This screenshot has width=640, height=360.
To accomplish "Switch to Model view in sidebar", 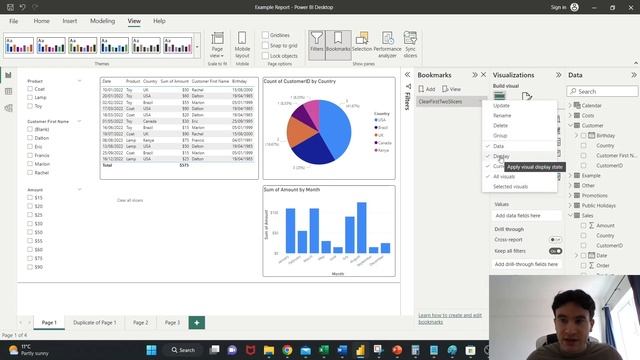I will tap(8, 108).
